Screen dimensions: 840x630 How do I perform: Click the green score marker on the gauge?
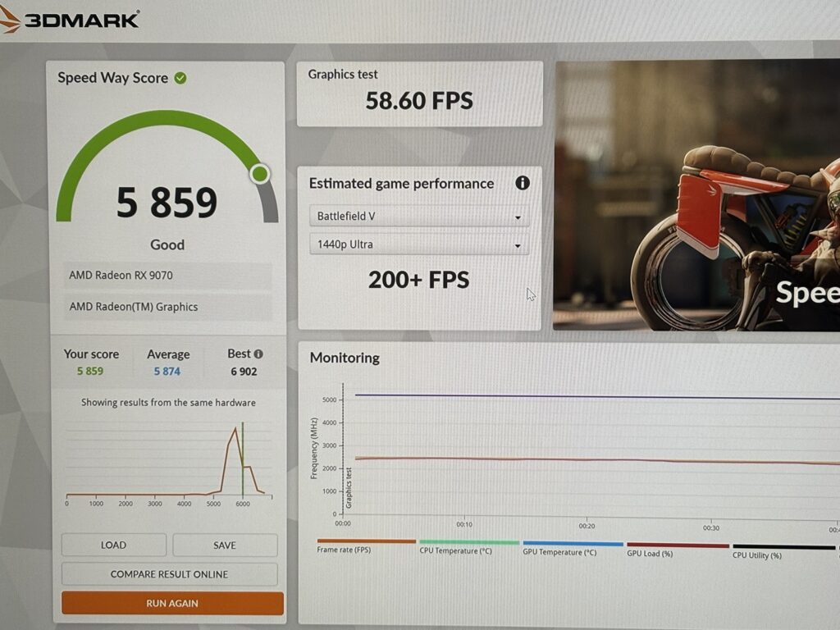pyautogui.click(x=260, y=174)
